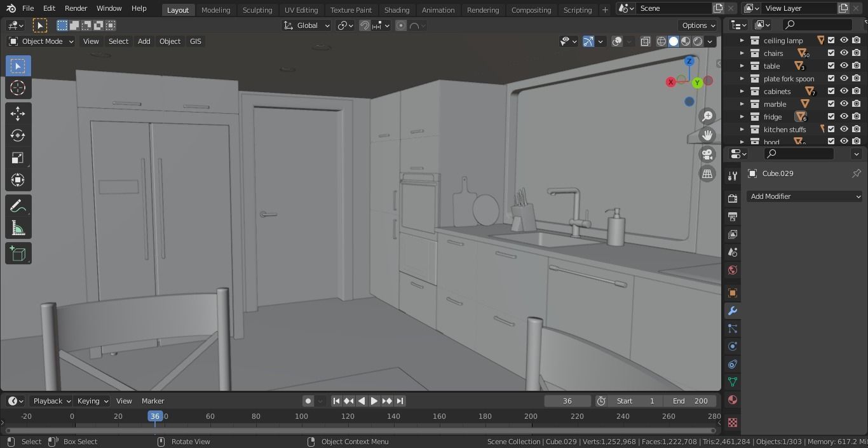The image size is (868, 448).
Task: Open the GIS menu in viewport
Action: 195,41
